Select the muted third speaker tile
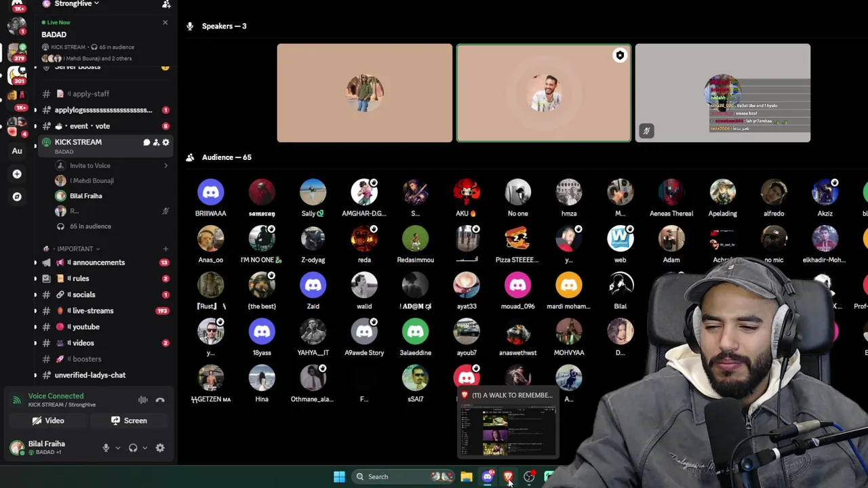868x488 pixels. (723, 93)
